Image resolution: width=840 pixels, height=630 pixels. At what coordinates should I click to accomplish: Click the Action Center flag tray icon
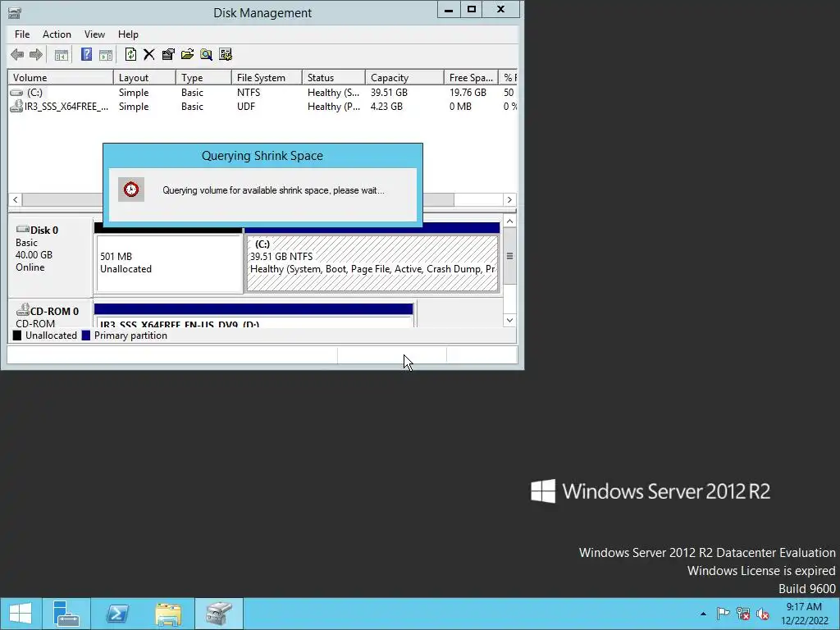(723, 614)
